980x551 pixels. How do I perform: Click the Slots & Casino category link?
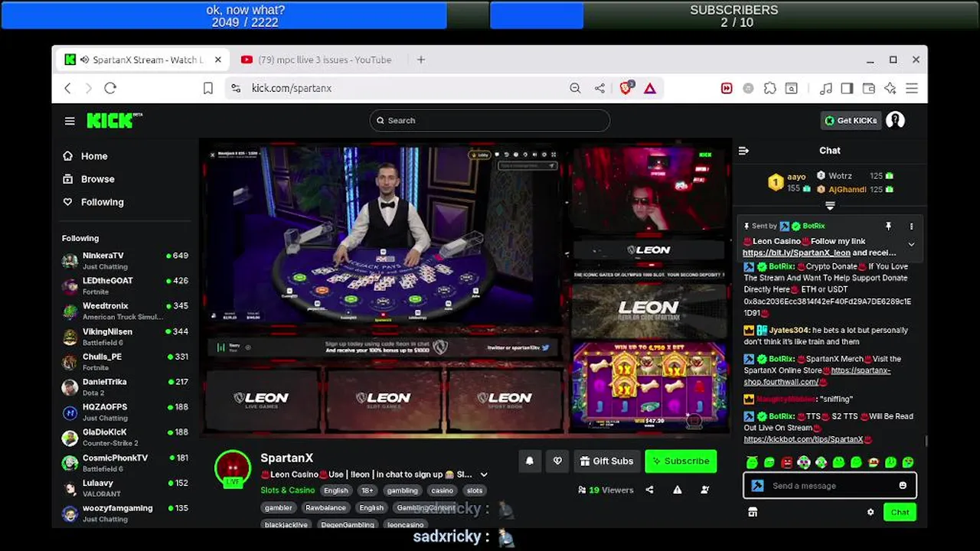click(287, 491)
